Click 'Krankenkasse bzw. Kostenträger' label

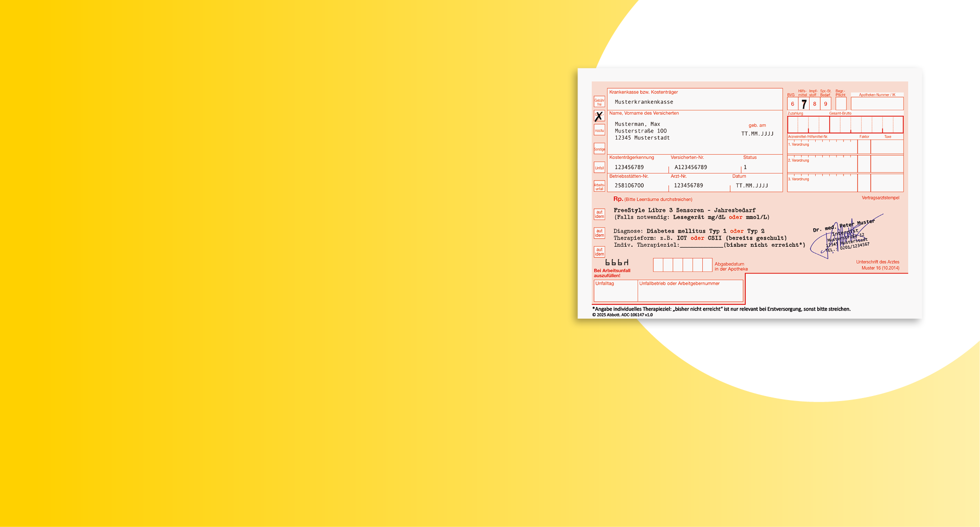coord(643,92)
